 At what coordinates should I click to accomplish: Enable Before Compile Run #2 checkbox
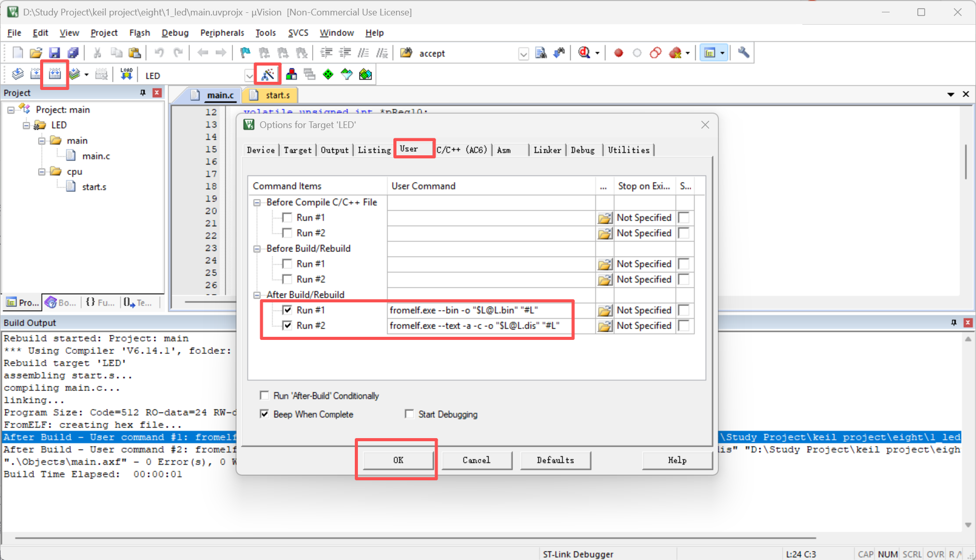coord(287,233)
